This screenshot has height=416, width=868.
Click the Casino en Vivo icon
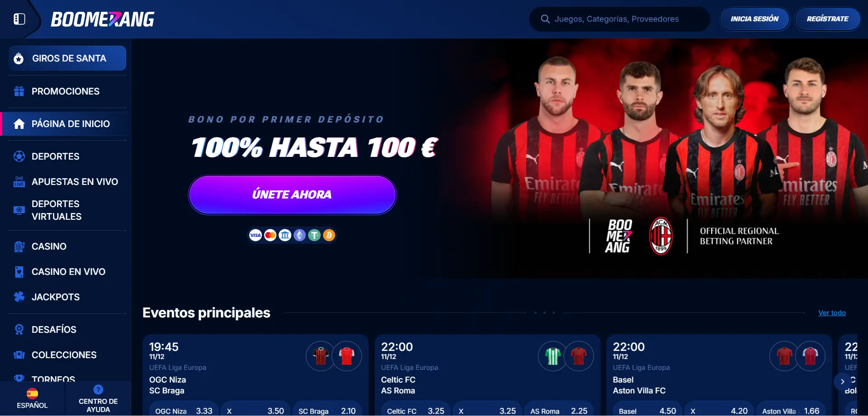19,272
